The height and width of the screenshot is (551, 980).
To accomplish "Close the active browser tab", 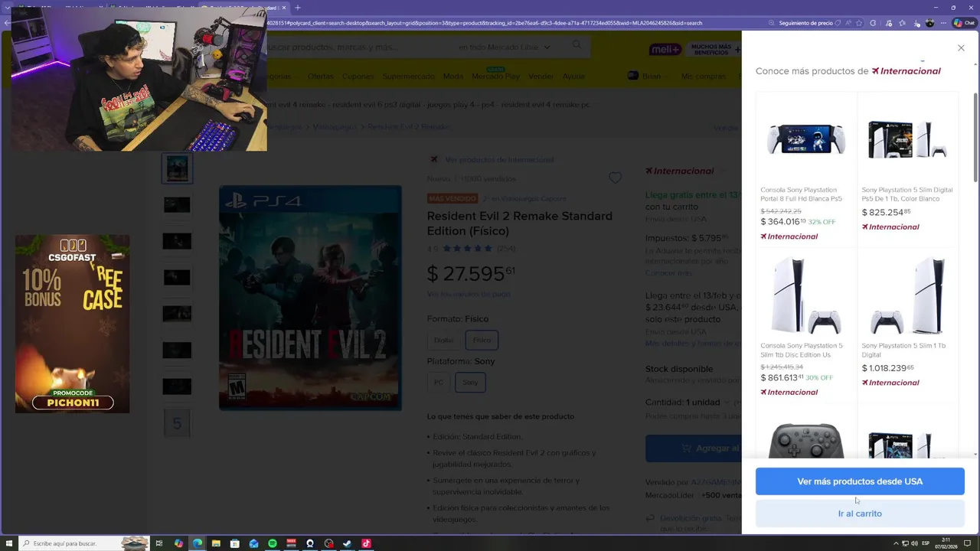I will pos(284,8).
